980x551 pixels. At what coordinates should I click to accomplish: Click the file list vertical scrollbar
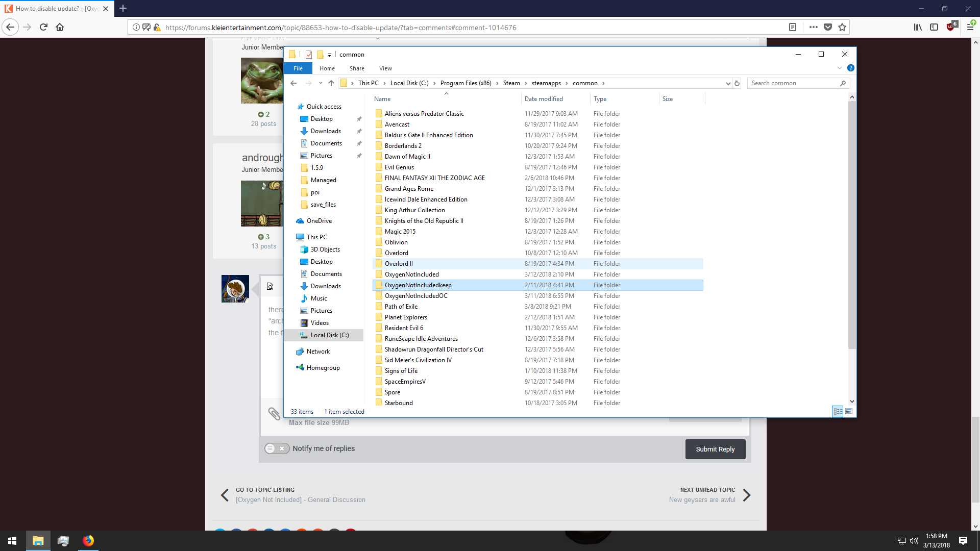[x=851, y=224]
